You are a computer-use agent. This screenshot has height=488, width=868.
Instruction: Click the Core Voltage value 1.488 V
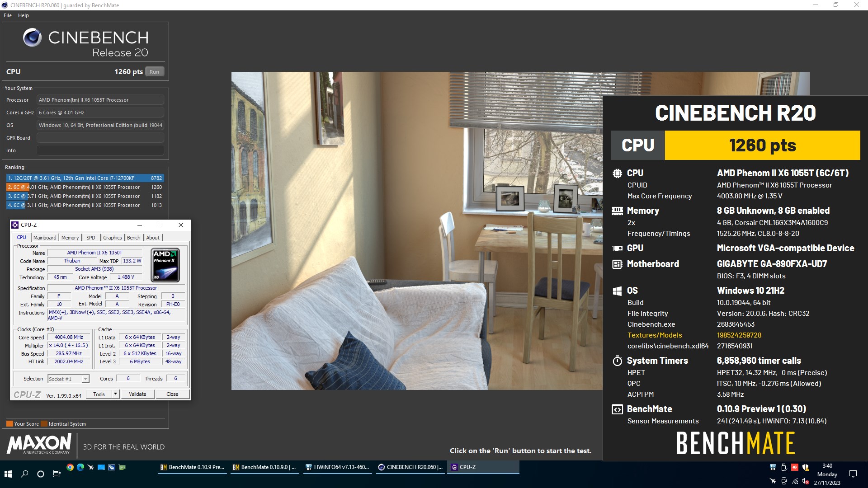pyautogui.click(x=126, y=277)
